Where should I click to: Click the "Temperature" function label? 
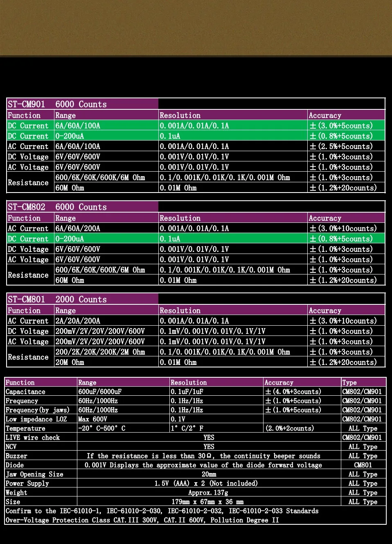click(25, 428)
